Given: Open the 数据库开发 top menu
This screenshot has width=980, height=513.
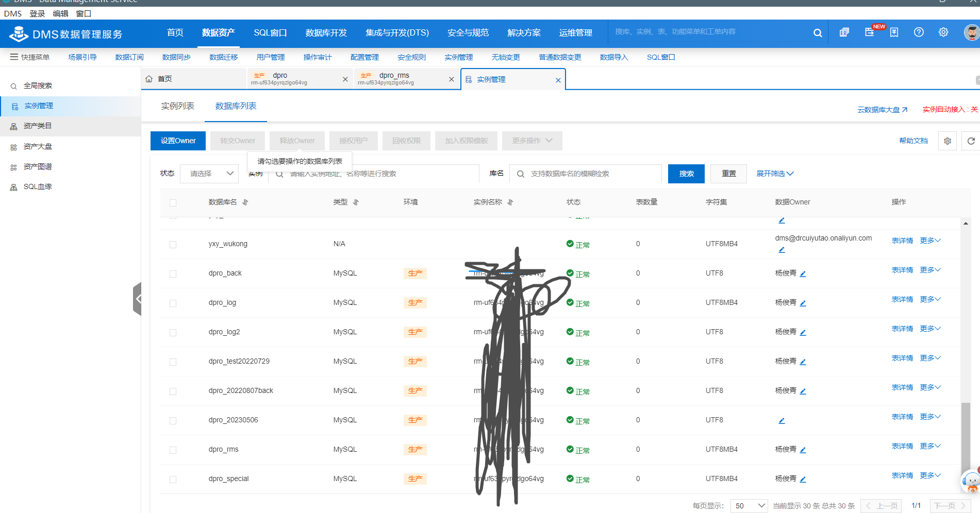Looking at the screenshot, I should tap(326, 33).
